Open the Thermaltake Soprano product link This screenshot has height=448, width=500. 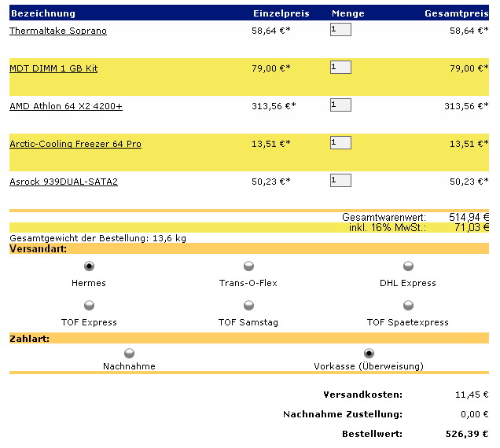(58, 31)
